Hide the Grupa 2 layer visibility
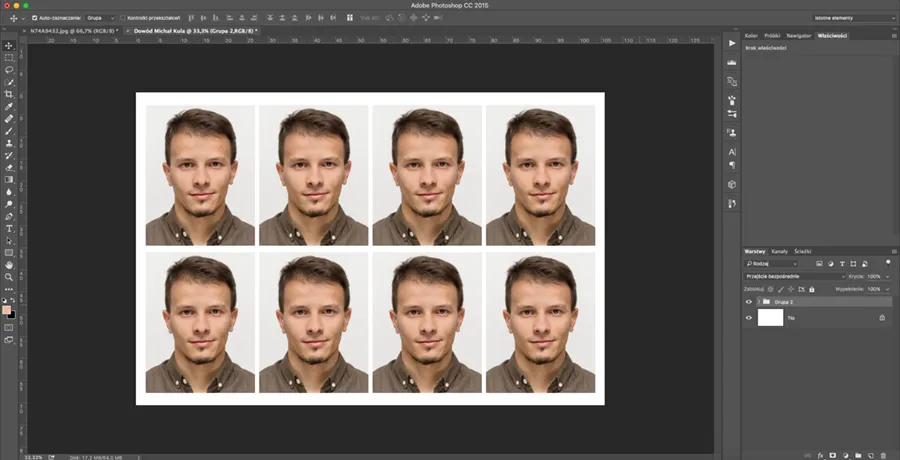The width and height of the screenshot is (900, 460). coord(749,301)
